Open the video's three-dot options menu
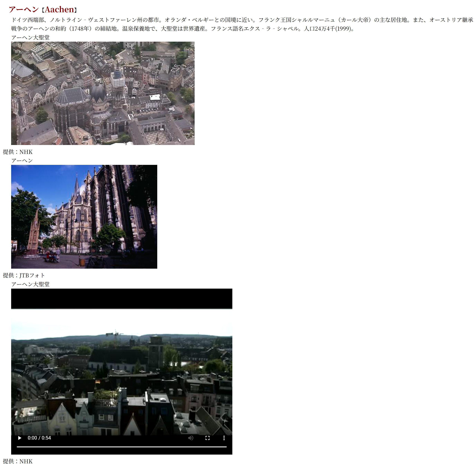Screen dimensions: 476x468 click(x=224, y=438)
